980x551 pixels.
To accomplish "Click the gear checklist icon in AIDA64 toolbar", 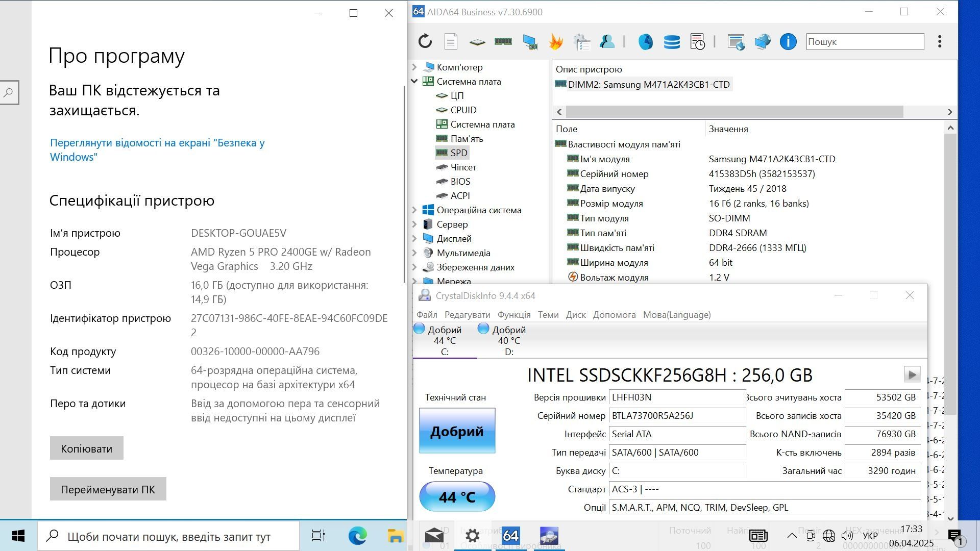I will click(582, 41).
